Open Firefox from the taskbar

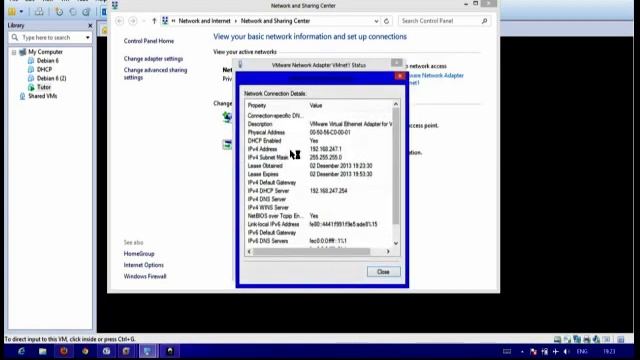click(x=64, y=351)
